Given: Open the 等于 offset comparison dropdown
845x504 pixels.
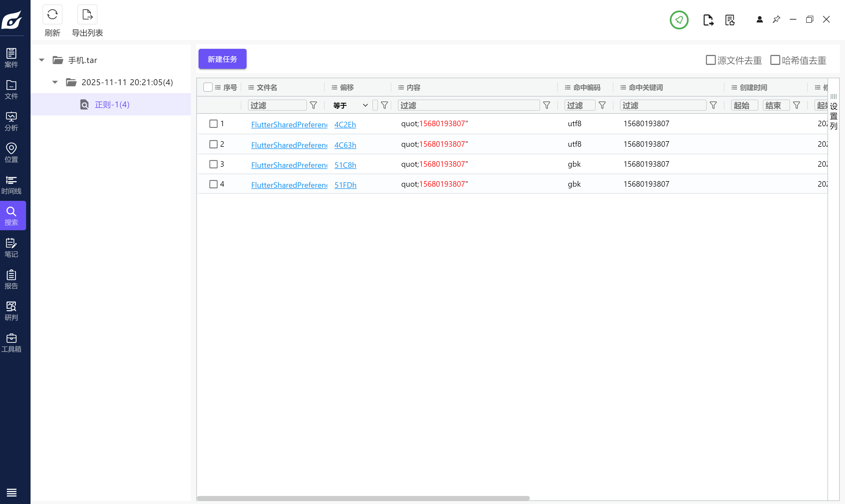Looking at the screenshot, I should click(x=350, y=105).
